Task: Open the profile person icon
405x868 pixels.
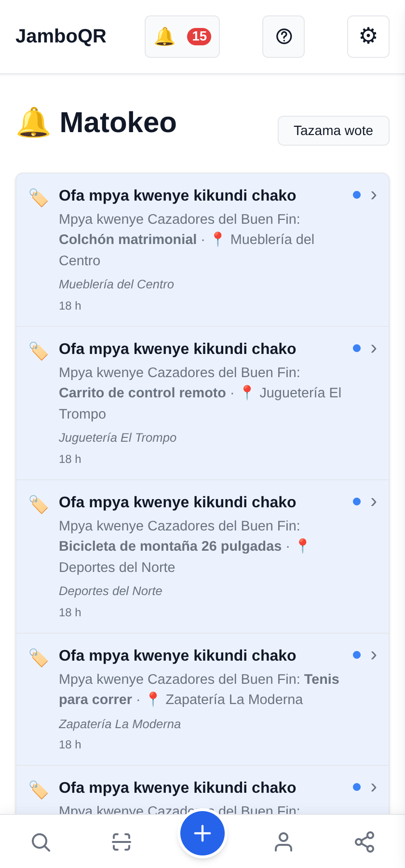Action: (283, 842)
